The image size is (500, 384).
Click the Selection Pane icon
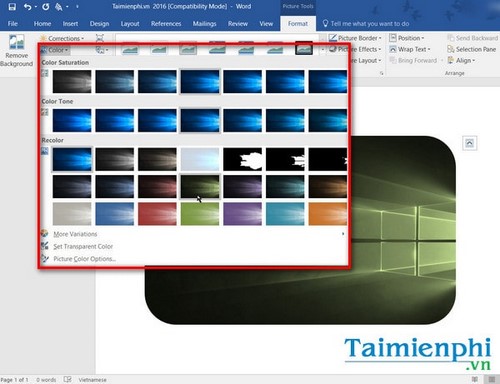click(x=451, y=49)
